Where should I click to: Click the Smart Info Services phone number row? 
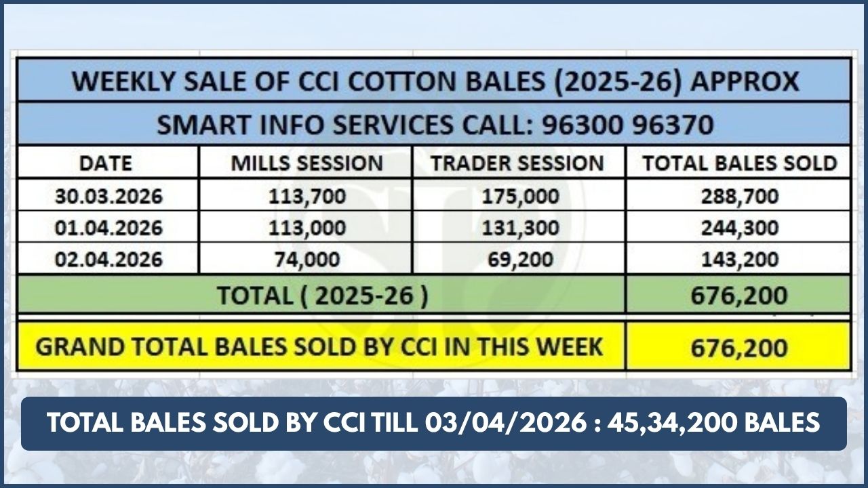pyautogui.click(x=434, y=125)
